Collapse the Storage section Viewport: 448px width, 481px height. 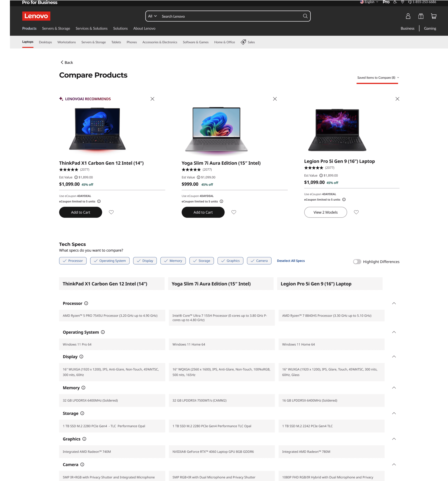394,413
